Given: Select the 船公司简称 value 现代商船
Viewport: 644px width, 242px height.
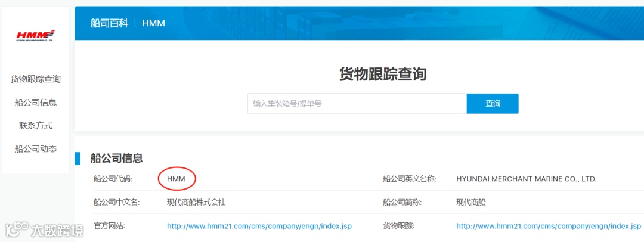Looking at the screenshot, I should 470,203.
